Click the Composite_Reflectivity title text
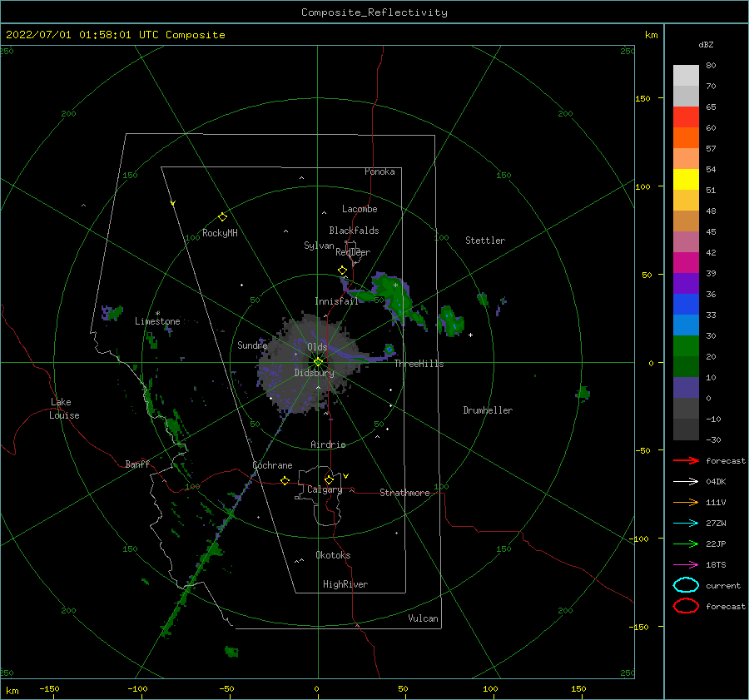 coord(374,12)
